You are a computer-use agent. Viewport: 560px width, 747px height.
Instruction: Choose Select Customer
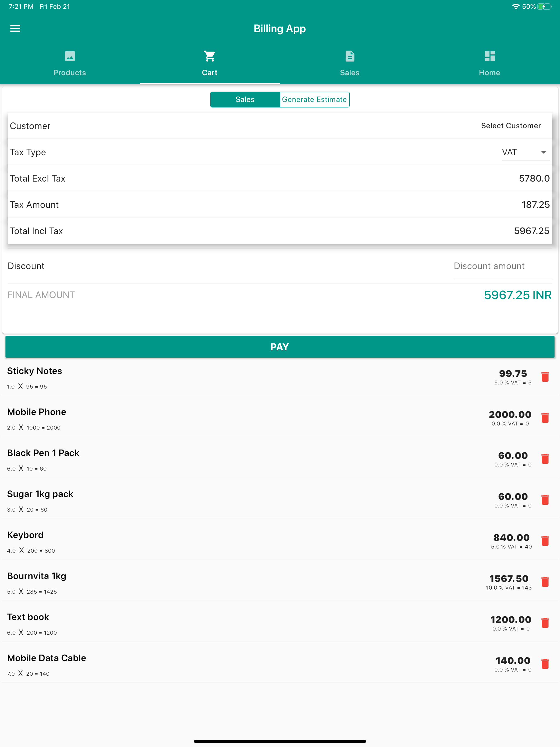click(511, 126)
